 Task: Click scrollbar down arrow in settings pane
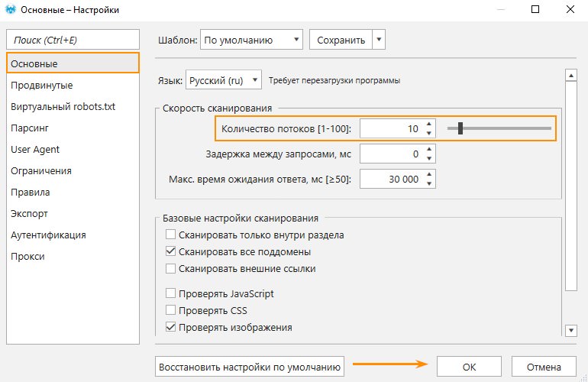(x=570, y=330)
